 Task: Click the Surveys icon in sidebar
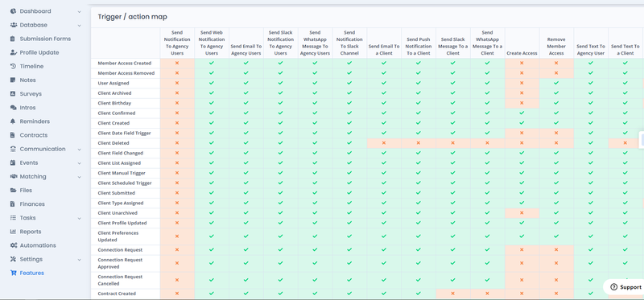pyautogui.click(x=13, y=93)
